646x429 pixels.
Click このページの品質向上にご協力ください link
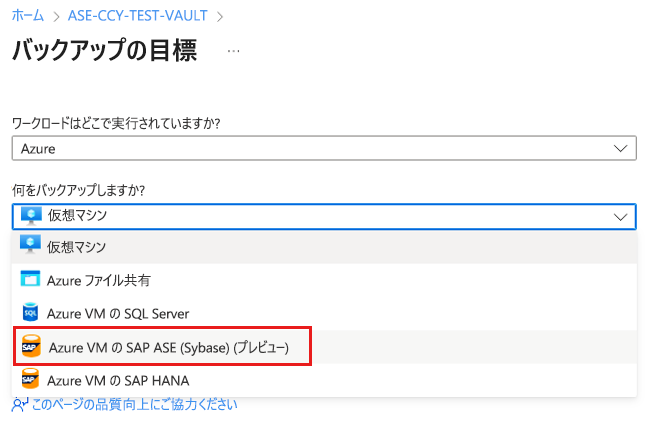click(134, 405)
